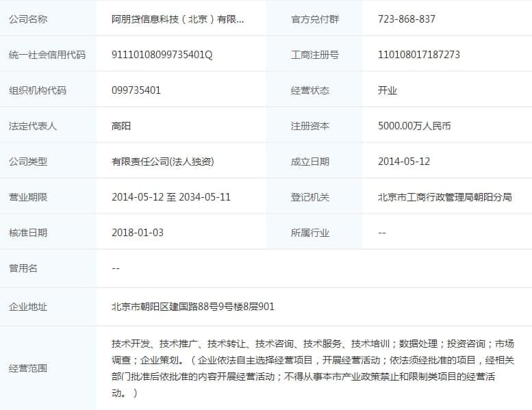Click the 官方兑付群 label
This screenshot has width=532, height=410.
[315, 19]
